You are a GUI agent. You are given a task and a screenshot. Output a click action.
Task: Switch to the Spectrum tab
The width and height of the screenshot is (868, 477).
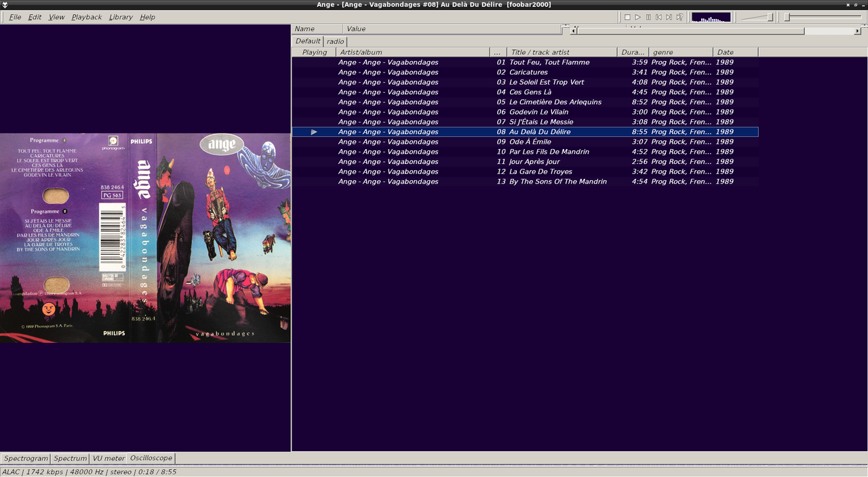(x=71, y=458)
